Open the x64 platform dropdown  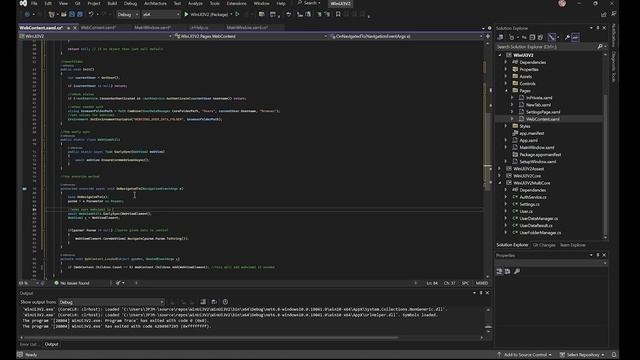[x=161, y=14]
